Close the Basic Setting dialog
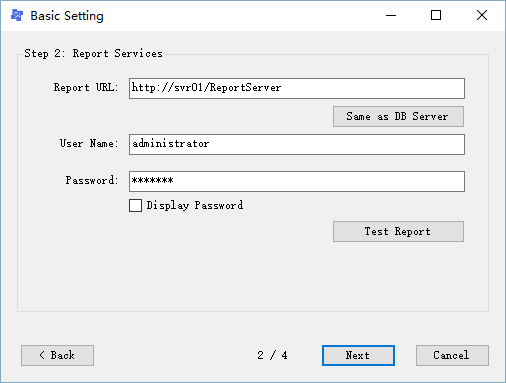The height and width of the screenshot is (383, 506). tap(482, 15)
